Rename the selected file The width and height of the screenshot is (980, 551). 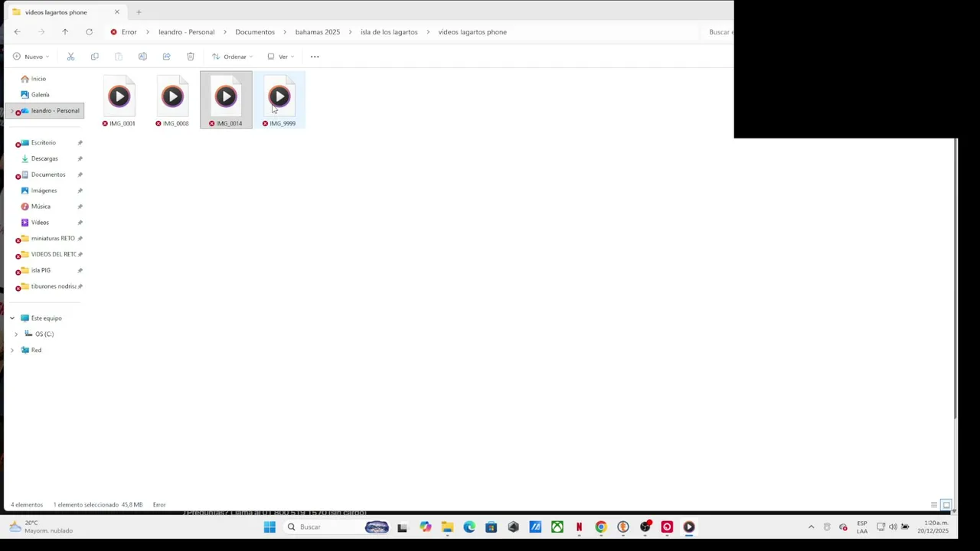(x=142, y=57)
